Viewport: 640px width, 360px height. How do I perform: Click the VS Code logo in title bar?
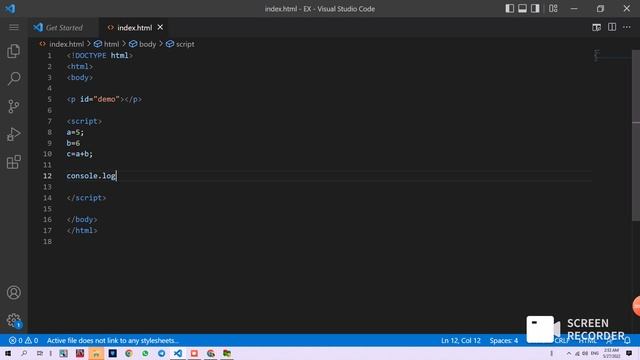click(x=10, y=9)
